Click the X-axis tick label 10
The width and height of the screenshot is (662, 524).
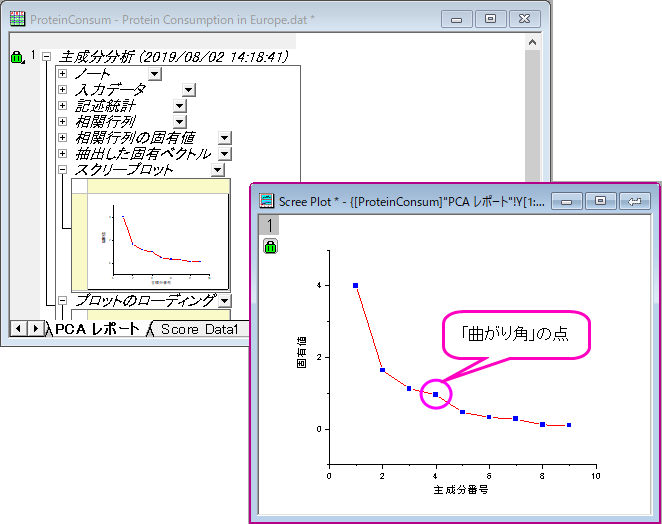595,476
